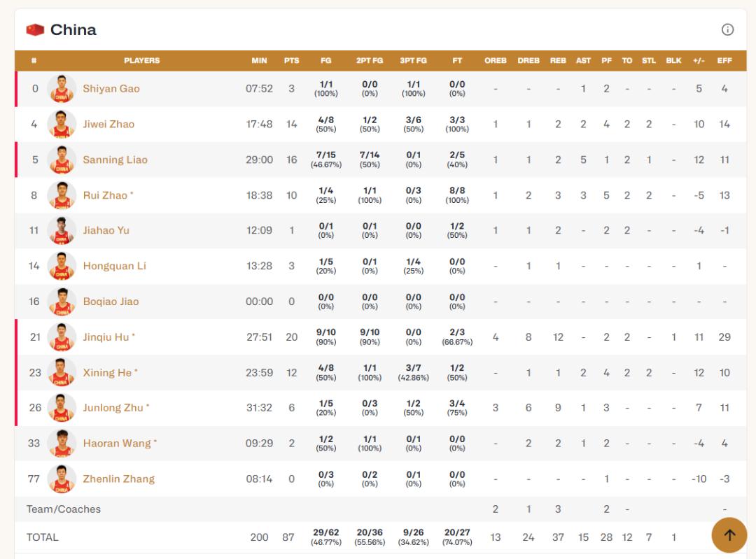
Task: Click the PLAYERS column header
Action: [x=141, y=61]
